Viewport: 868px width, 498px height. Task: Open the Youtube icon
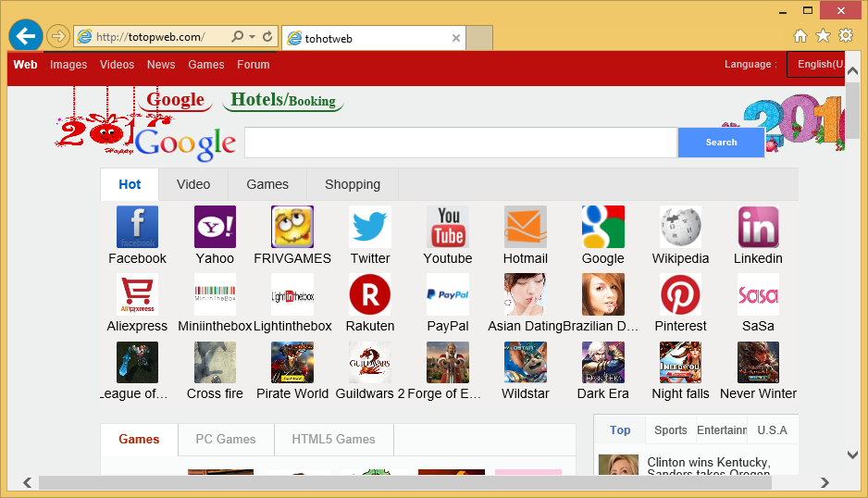(x=448, y=227)
